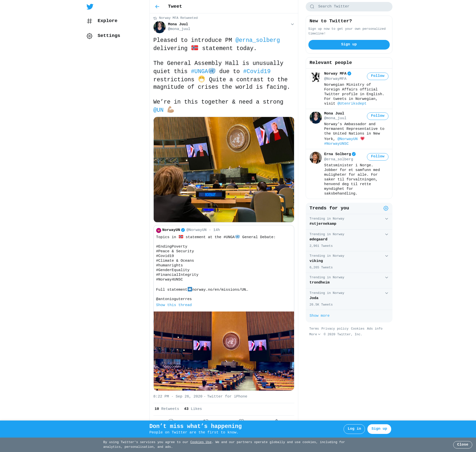Click Norway MFA lion avatar
Image resolution: width=476 pixels, height=452 pixels.
(x=316, y=77)
